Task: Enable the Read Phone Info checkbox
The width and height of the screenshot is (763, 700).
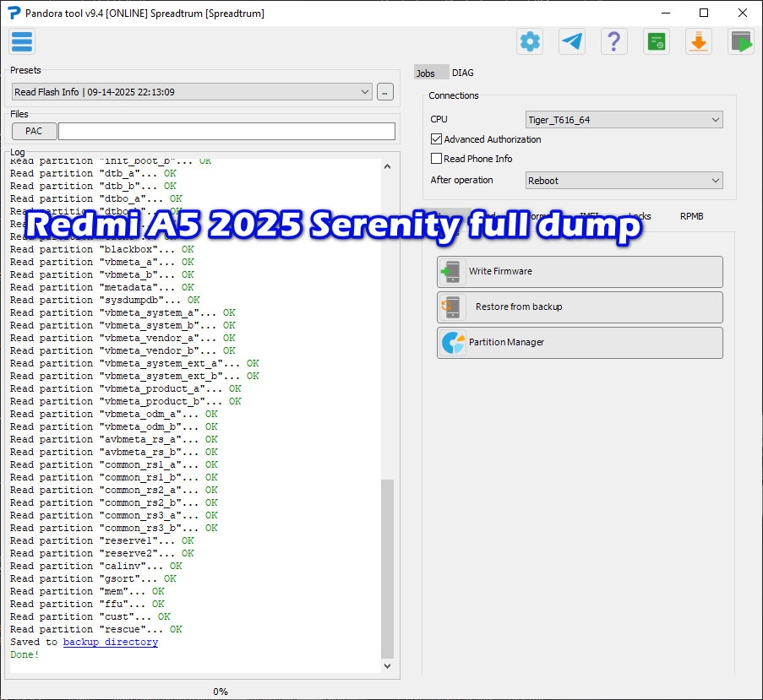Action: (436, 159)
